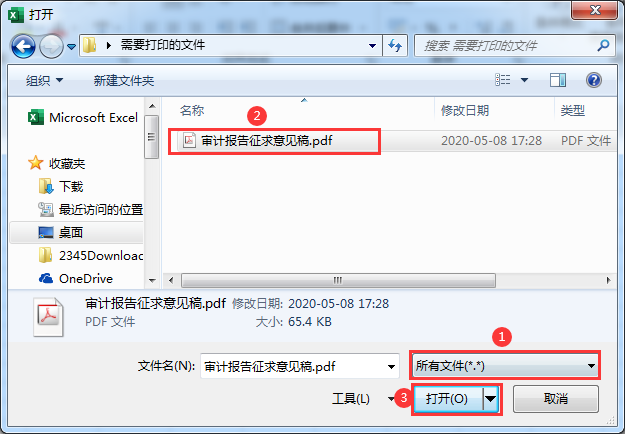Screen dimensions: 625x434
Task: Click the search magnifier icon
Action: pyautogui.click(x=603, y=45)
